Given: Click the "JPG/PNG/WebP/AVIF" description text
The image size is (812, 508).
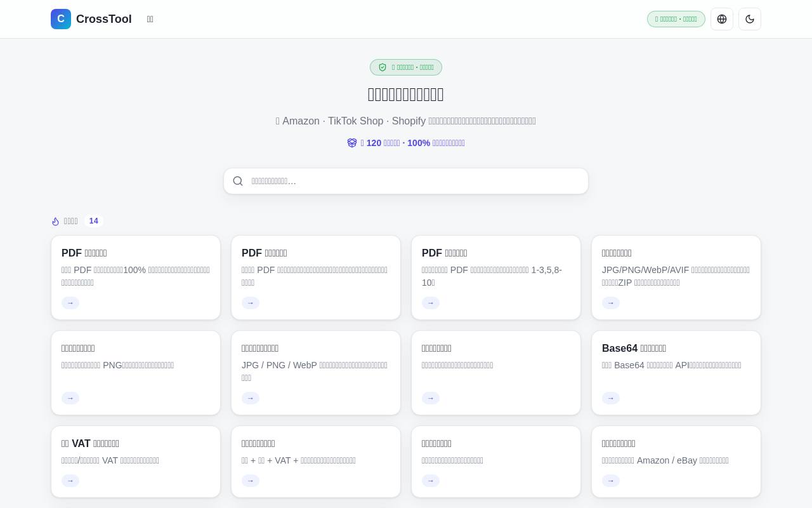Looking at the screenshot, I should pyautogui.click(x=676, y=276).
